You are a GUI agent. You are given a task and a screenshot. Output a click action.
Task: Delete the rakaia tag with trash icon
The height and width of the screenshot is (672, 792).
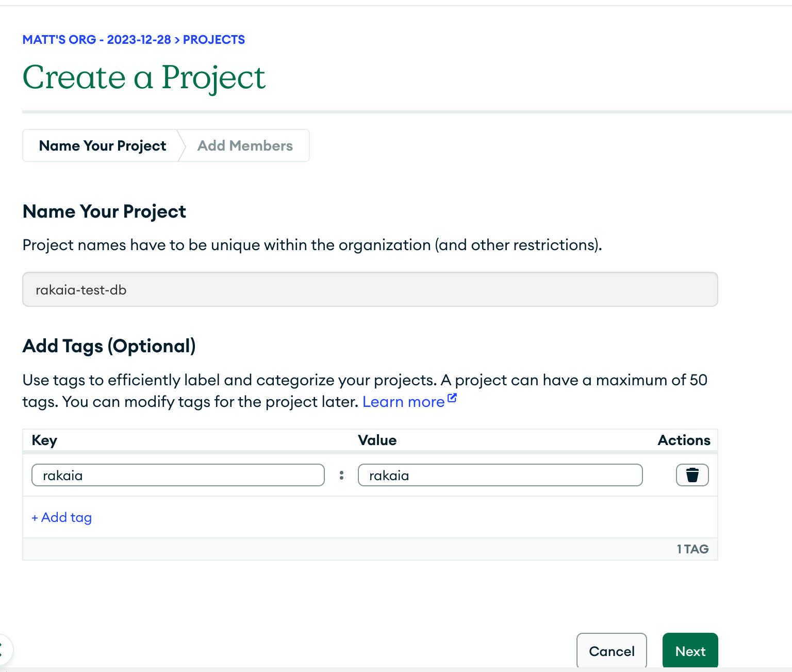[692, 475]
